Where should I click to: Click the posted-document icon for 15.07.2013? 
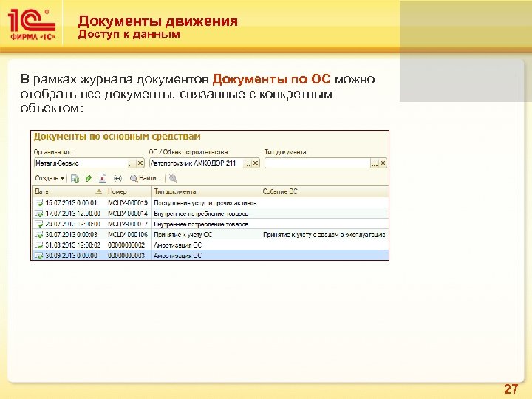[38, 203]
